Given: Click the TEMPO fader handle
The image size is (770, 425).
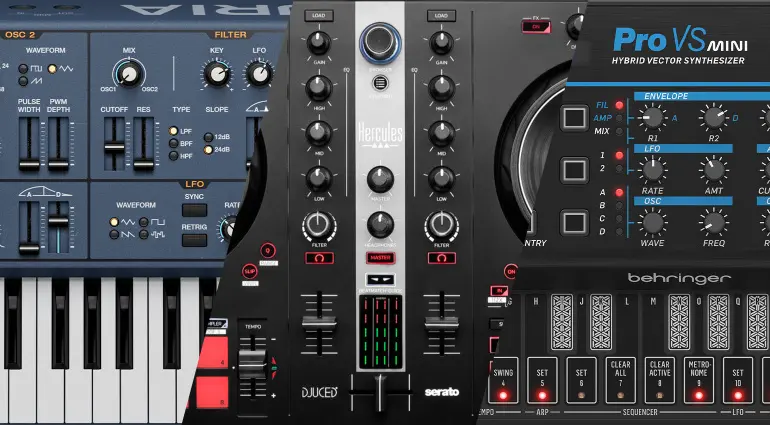Looking at the screenshot, I should point(252,365).
